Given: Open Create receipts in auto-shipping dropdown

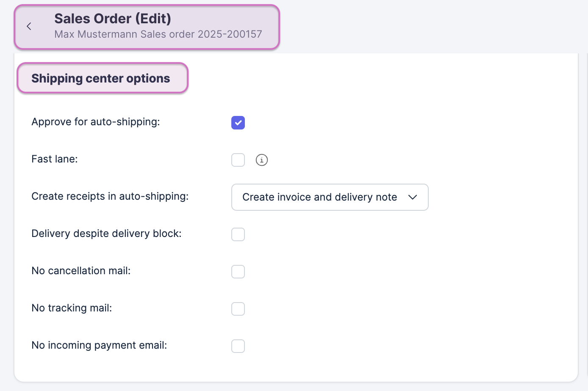Looking at the screenshot, I should [319, 197].
